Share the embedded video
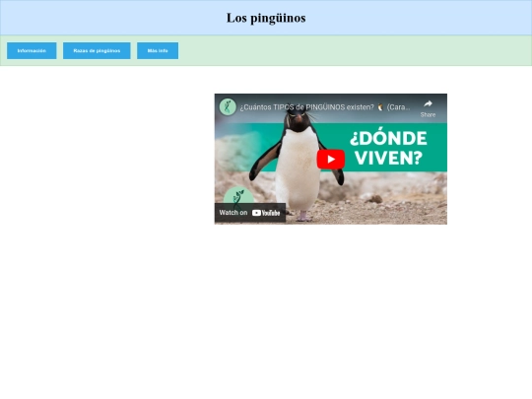532x399 pixels. click(428, 108)
